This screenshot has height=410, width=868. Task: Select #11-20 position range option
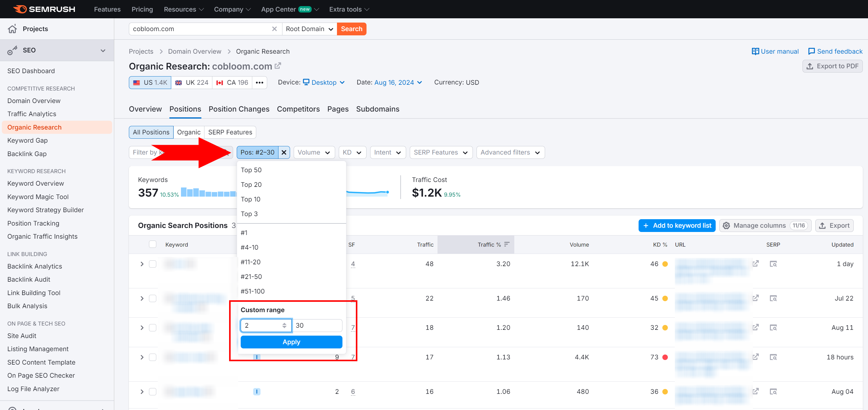pyautogui.click(x=292, y=262)
